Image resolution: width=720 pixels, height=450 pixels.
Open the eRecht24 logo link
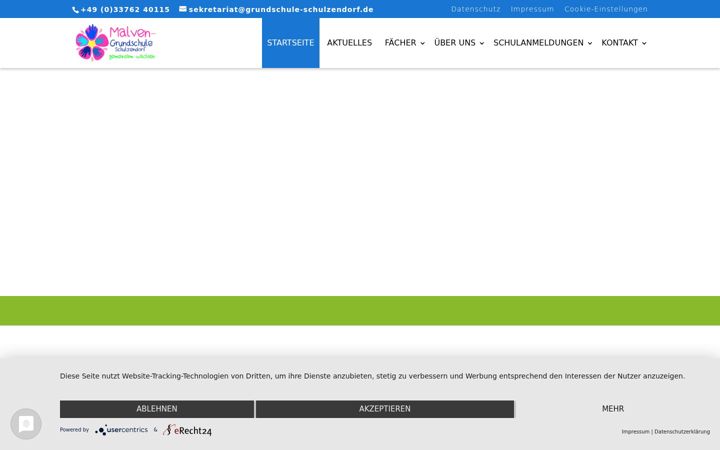click(187, 430)
